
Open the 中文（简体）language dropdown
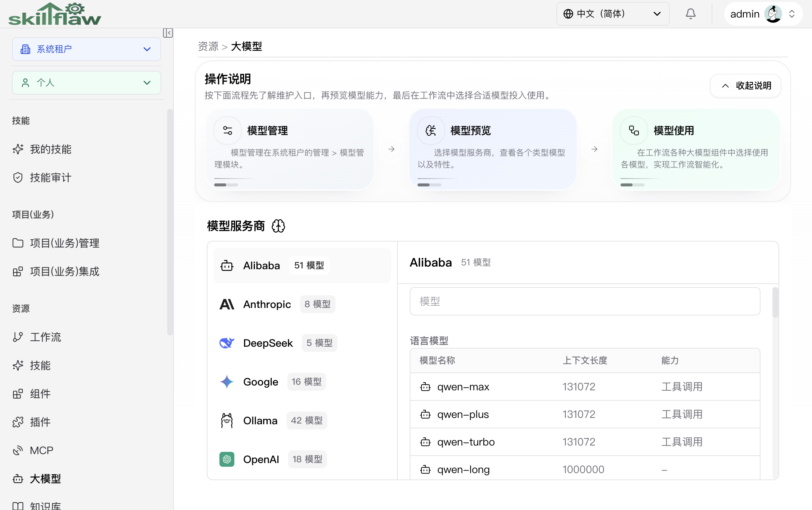(x=613, y=14)
